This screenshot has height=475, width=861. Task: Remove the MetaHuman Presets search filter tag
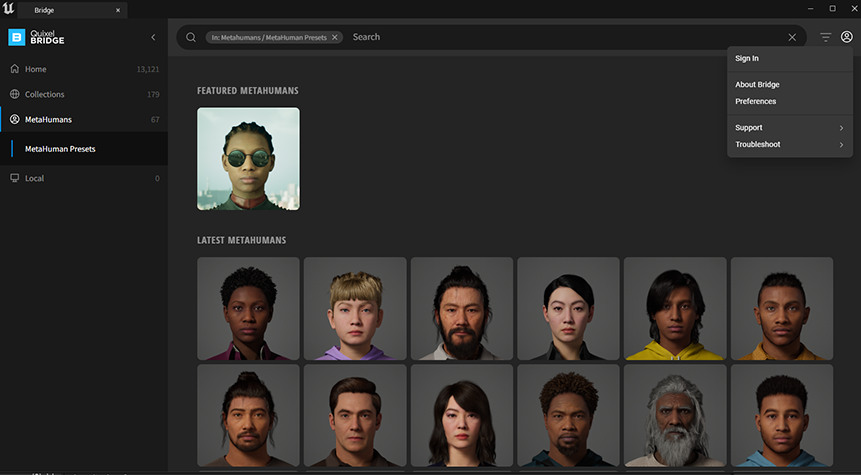click(335, 37)
